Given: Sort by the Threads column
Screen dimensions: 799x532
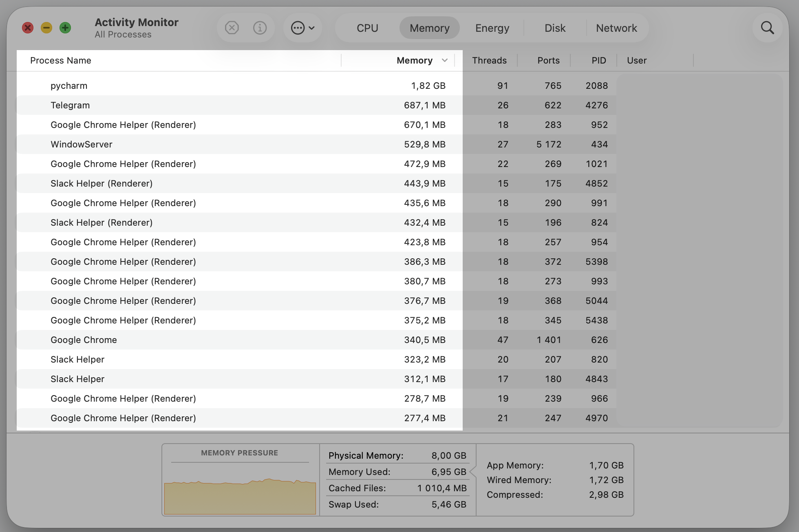Looking at the screenshot, I should pyautogui.click(x=489, y=60).
